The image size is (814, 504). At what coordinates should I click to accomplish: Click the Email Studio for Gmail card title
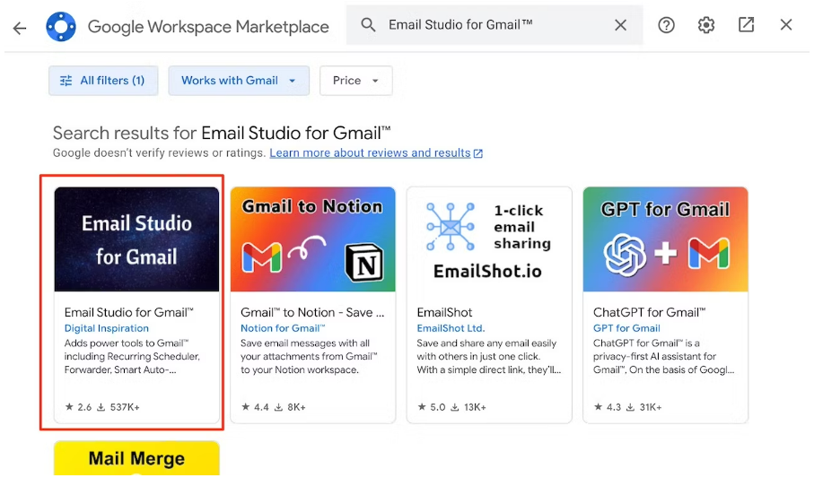pos(128,312)
